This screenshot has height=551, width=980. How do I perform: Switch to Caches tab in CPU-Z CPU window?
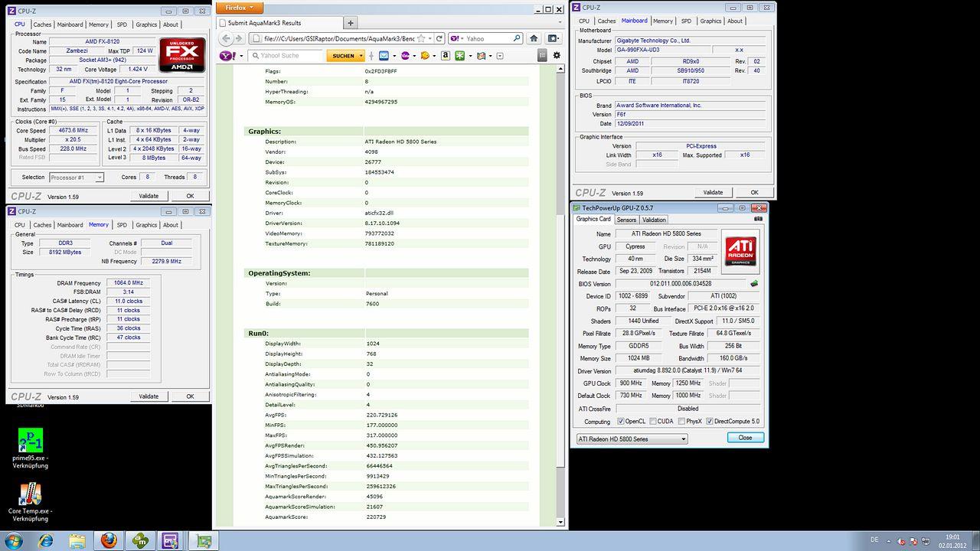click(x=42, y=24)
